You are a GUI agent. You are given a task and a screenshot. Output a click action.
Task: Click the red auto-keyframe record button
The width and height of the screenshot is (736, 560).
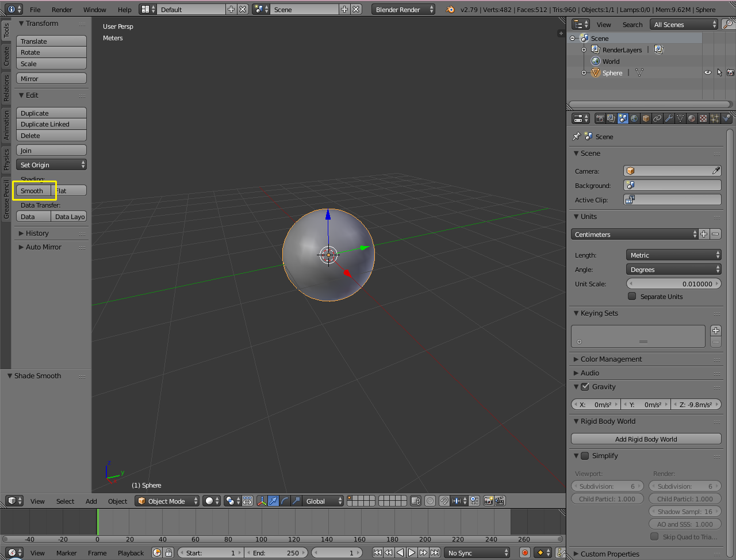524,553
